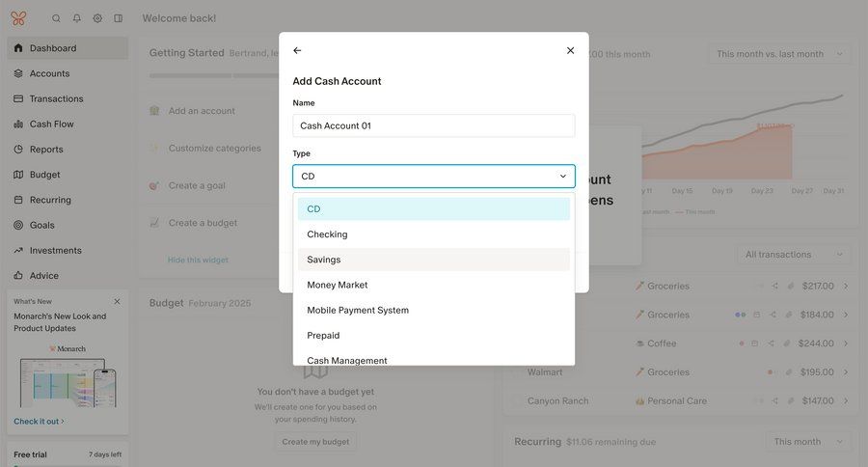Go back using the modal's arrow icon
Screen dimensions: 868x467
point(297,50)
